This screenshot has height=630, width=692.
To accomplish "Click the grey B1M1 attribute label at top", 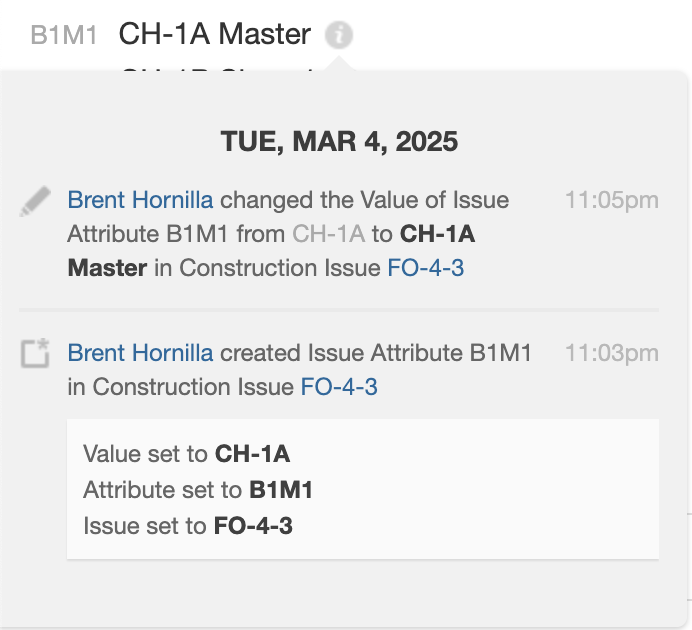I will (64, 36).
